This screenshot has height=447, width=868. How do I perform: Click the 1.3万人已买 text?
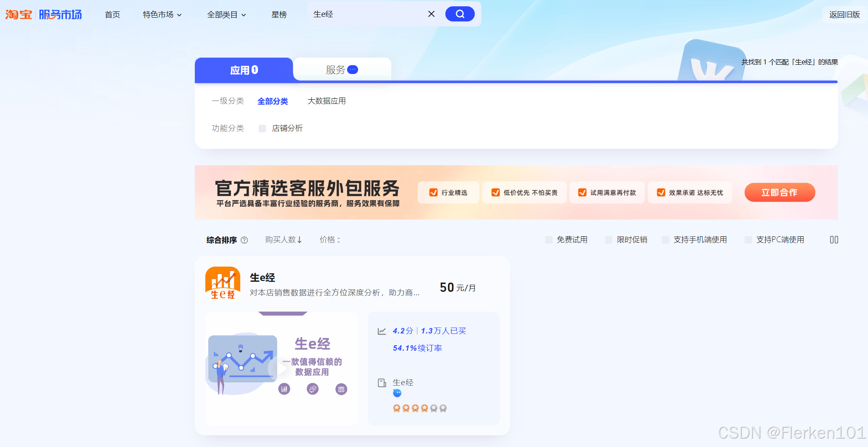(x=443, y=331)
